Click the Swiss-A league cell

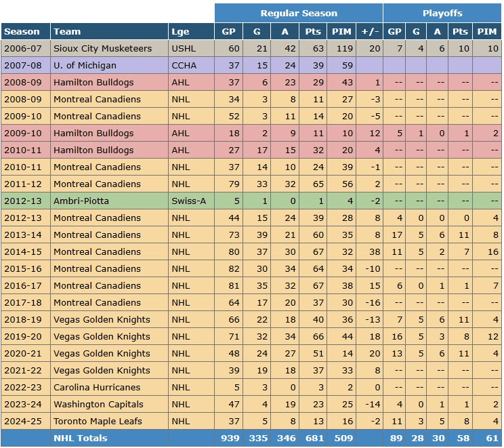(191, 201)
